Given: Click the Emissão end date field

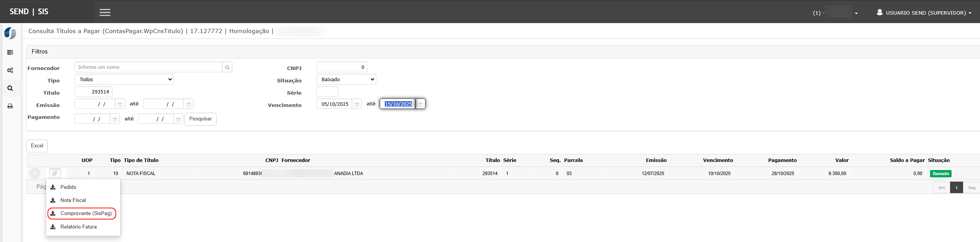Looking at the screenshot, I should tap(163, 104).
